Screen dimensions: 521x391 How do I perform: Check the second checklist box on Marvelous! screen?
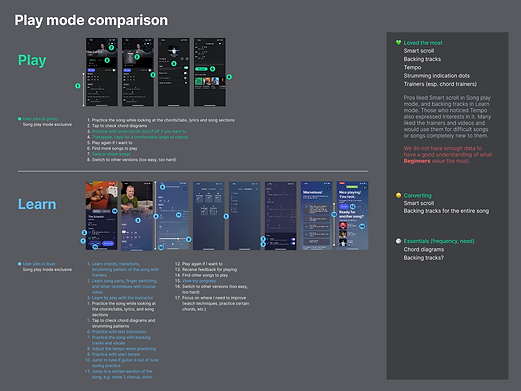(x=306, y=219)
